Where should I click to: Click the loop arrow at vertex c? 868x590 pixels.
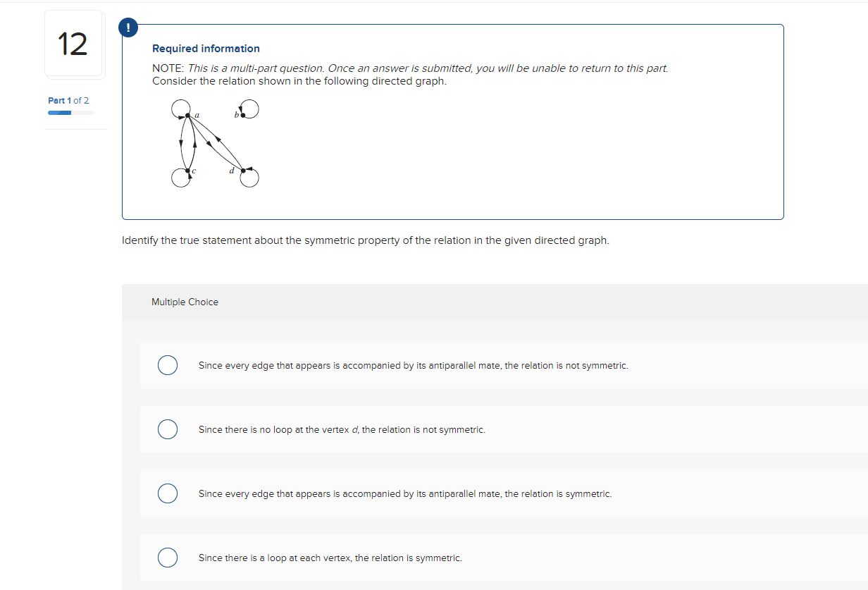tap(180, 178)
